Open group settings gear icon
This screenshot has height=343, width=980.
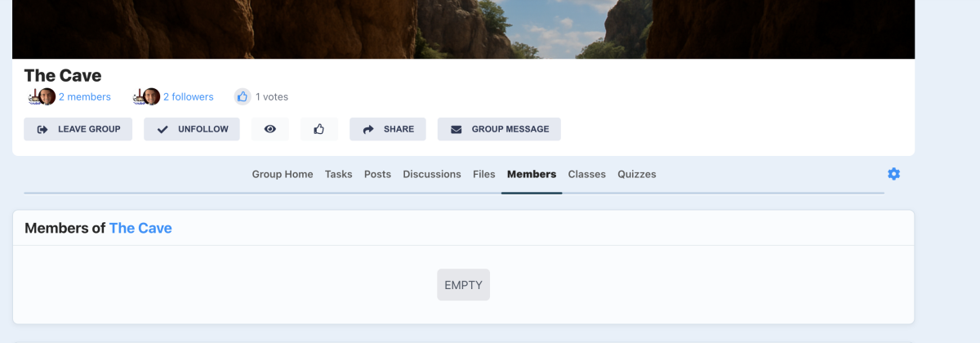pos(893,174)
